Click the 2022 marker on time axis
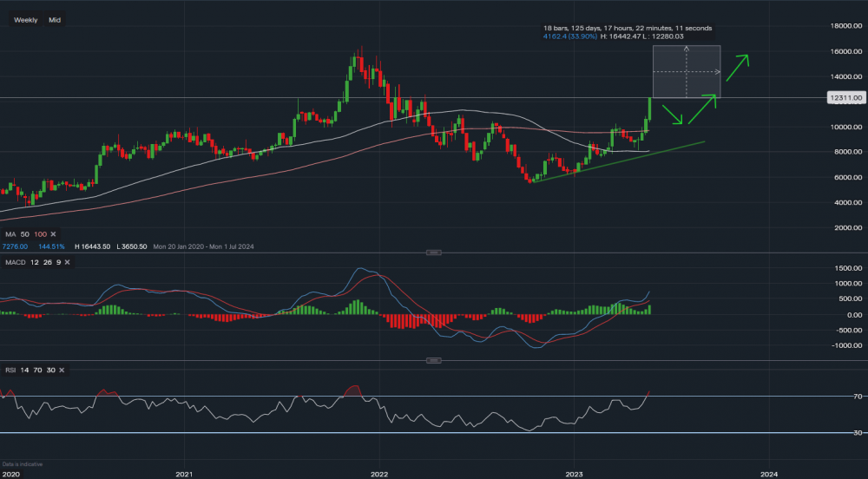 pos(379,474)
